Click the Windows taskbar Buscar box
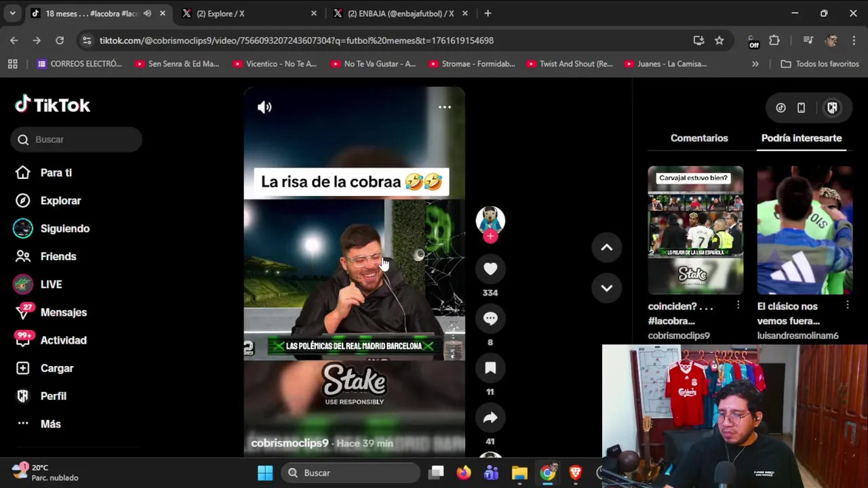868x488 pixels. [x=351, y=473]
